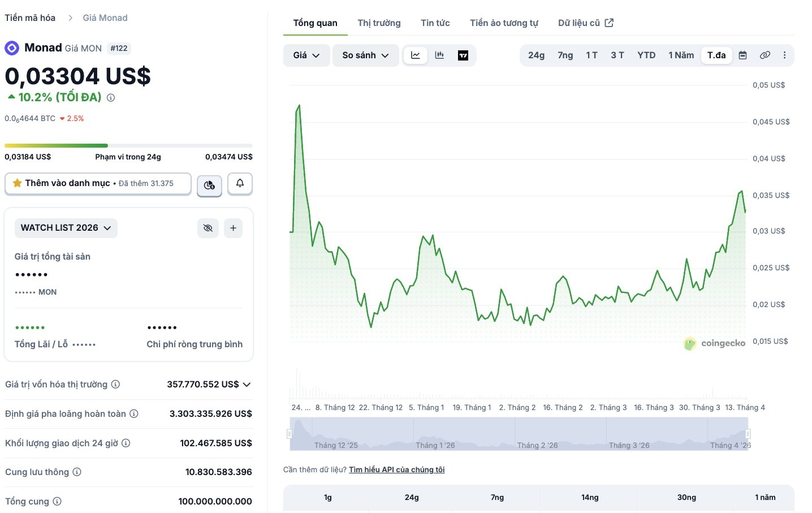Image resolution: width=812 pixels, height=513 pixels.
Task: Open the So sánh dropdown
Action: (x=365, y=55)
